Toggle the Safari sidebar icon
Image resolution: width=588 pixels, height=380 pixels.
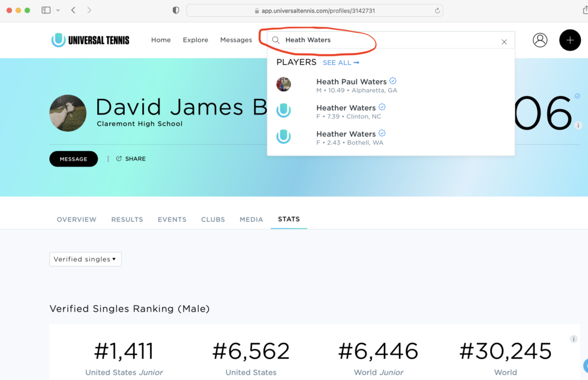point(46,11)
